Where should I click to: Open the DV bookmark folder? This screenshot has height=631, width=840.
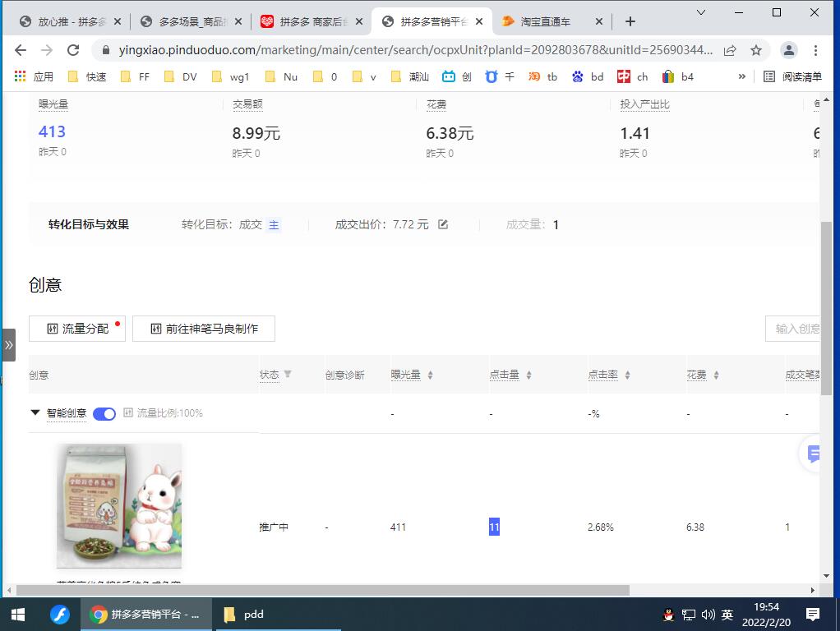(181, 76)
